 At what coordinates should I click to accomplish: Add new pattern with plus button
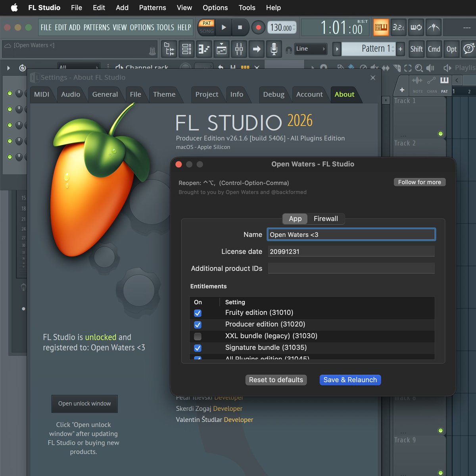[x=401, y=49]
